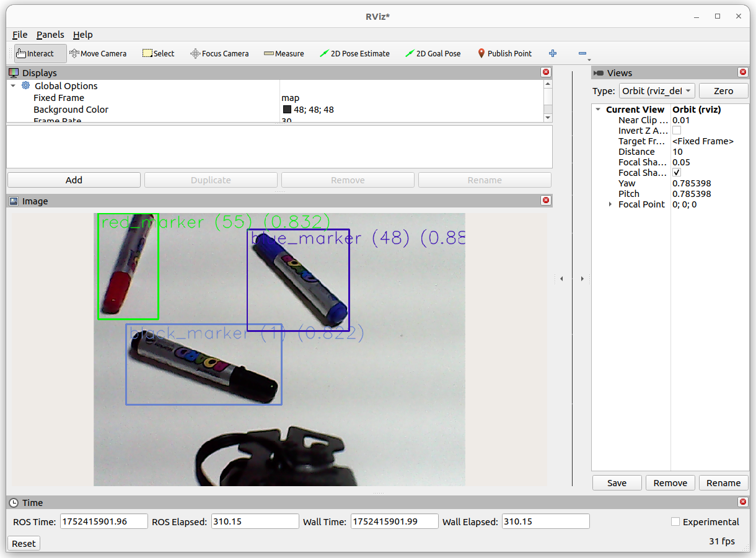This screenshot has width=756, height=558.
Task: Open the File menu
Action: click(x=20, y=35)
